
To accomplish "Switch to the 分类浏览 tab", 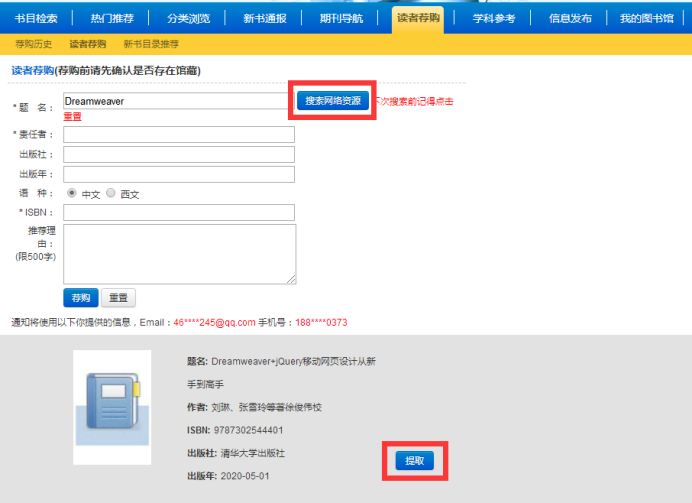I will [x=189, y=18].
